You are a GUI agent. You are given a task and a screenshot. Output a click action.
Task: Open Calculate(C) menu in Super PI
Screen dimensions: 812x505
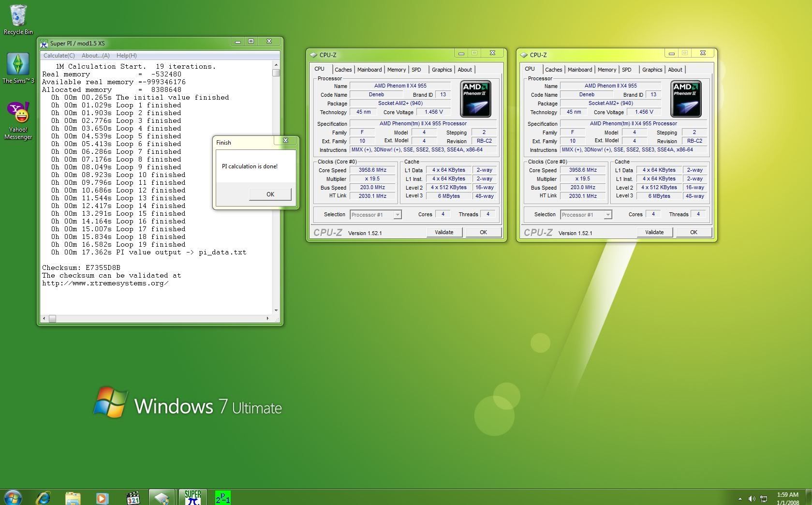pos(59,56)
